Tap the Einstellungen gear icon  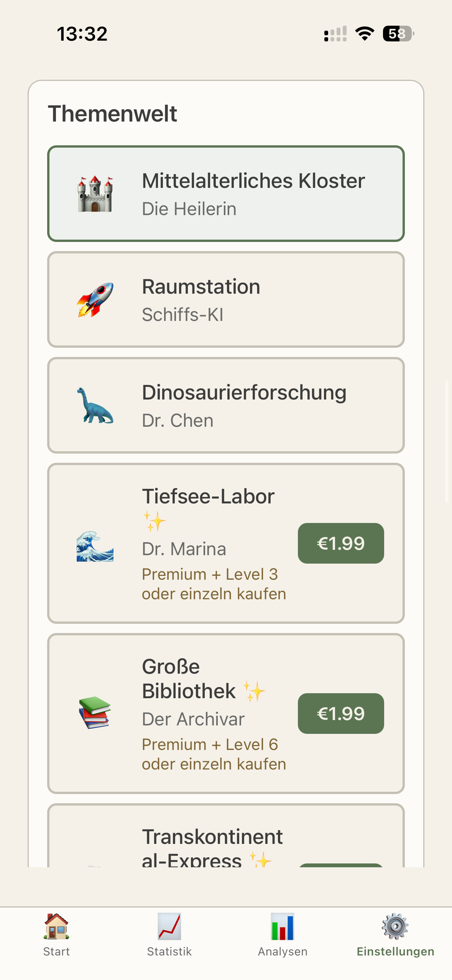(x=395, y=926)
